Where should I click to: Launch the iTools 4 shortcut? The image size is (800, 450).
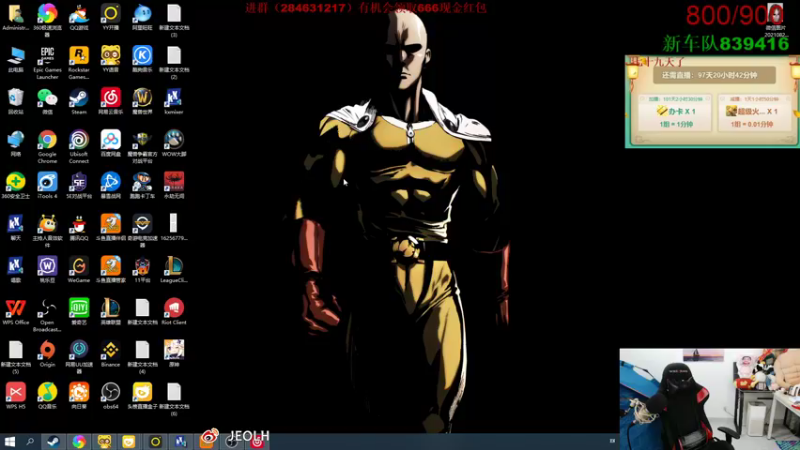tap(47, 185)
